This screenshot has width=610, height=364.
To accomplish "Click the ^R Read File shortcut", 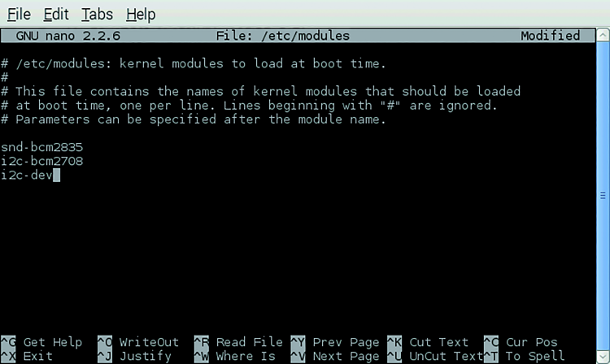I will (238, 342).
